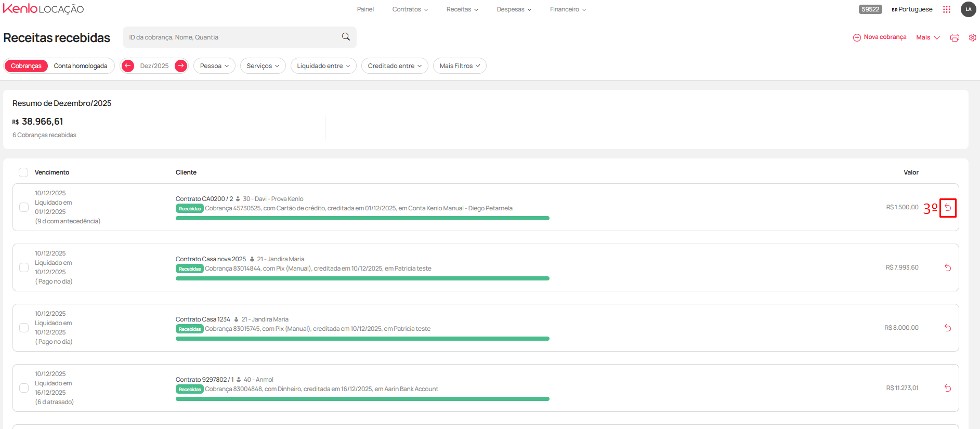Click progress bar of Cobrança 45730525
The image size is (980, 429).
[x=362, y=218]
